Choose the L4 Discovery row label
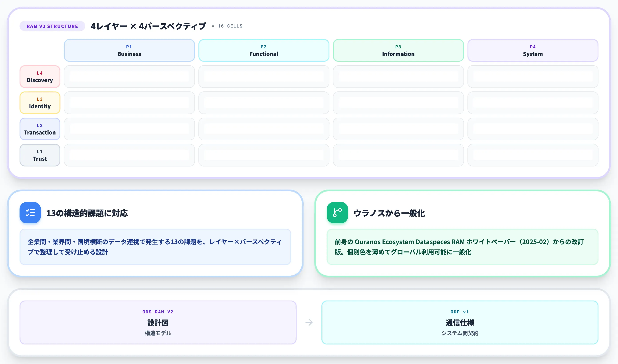 click(x=40, y=77)
